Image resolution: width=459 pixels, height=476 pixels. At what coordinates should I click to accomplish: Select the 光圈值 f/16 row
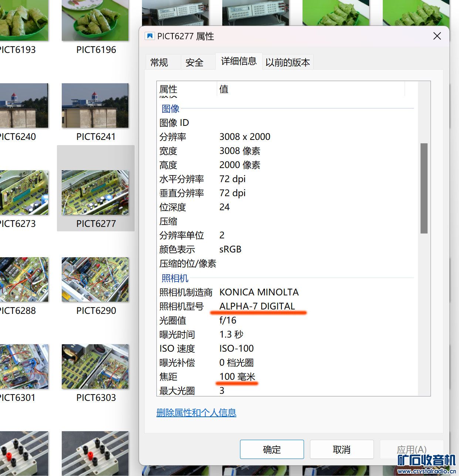287,320
